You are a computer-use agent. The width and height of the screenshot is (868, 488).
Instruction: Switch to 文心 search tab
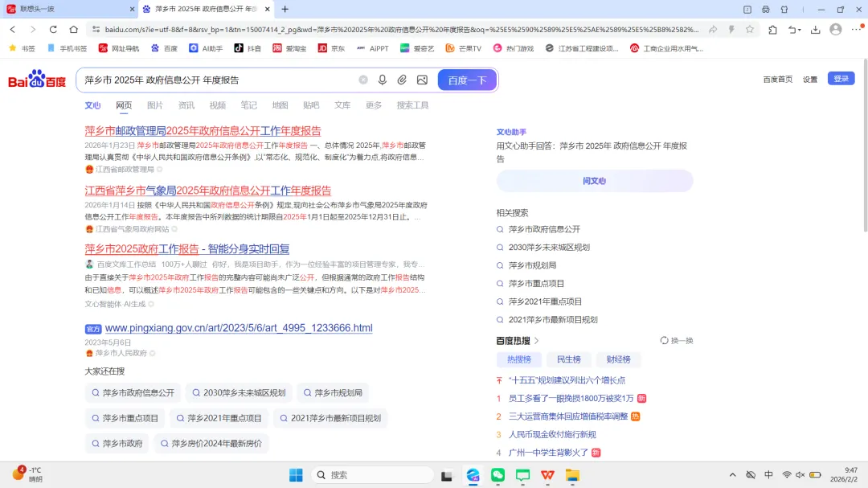92,105
